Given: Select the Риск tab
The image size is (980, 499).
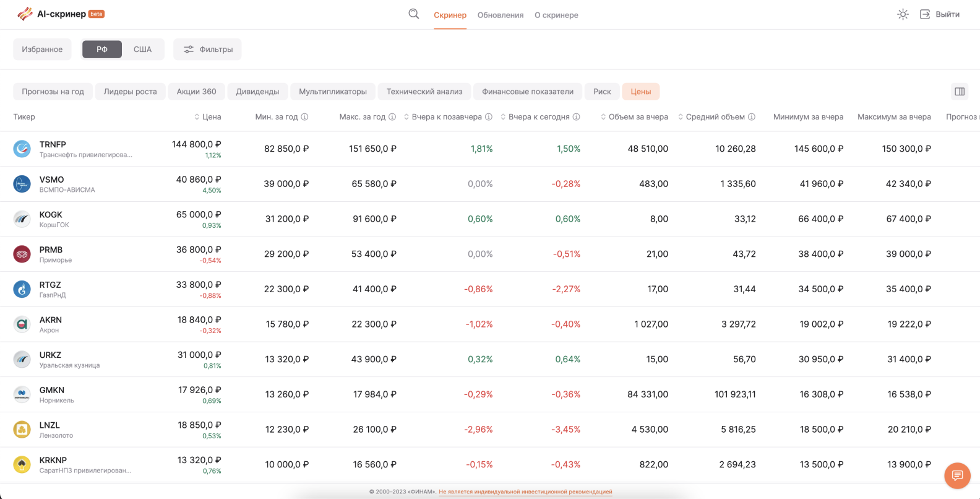Looking at the screenshot, I should [x=602, y=92].
